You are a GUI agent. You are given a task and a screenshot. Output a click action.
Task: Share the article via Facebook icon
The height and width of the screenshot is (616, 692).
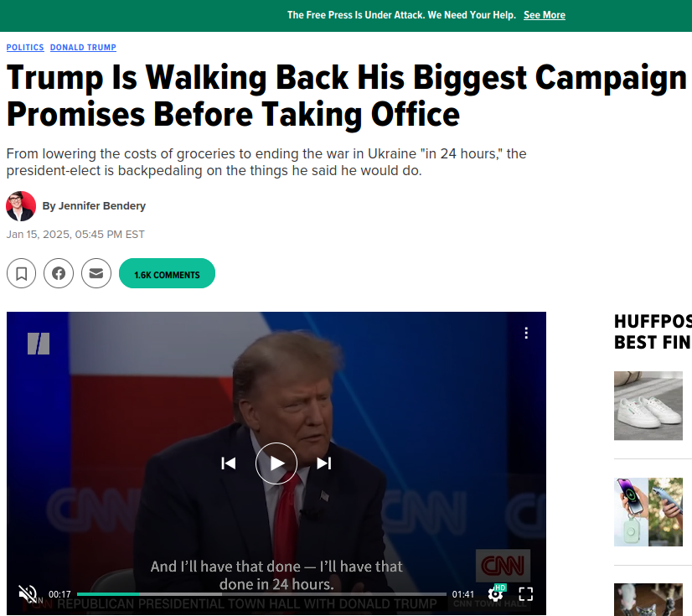point(59,273)
